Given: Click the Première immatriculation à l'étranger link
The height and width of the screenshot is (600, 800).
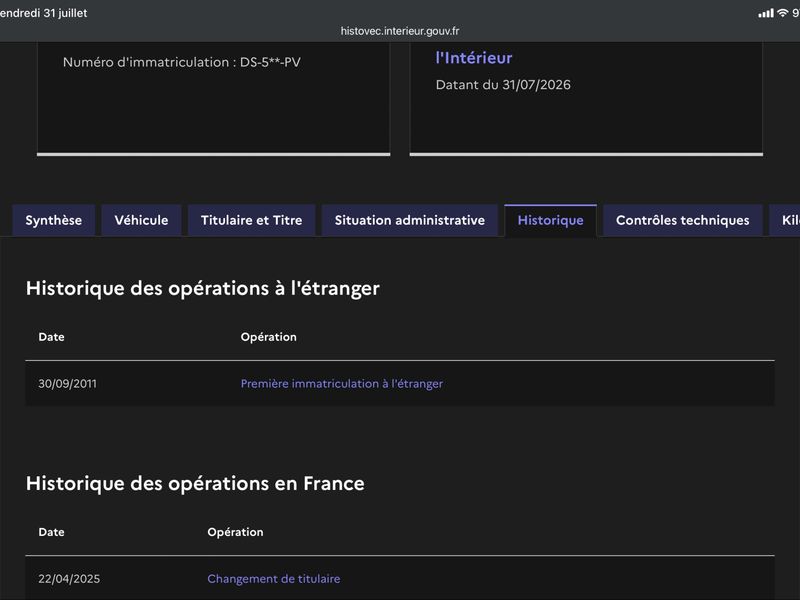Looking at the screenshot, I should point(342,384).
